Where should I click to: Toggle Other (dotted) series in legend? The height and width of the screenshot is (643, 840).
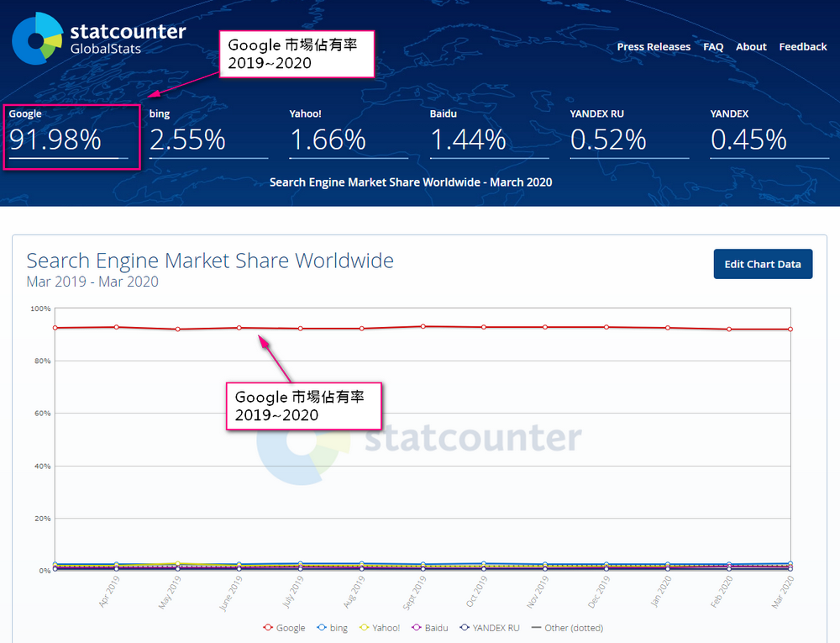click(x=567, y=628)
